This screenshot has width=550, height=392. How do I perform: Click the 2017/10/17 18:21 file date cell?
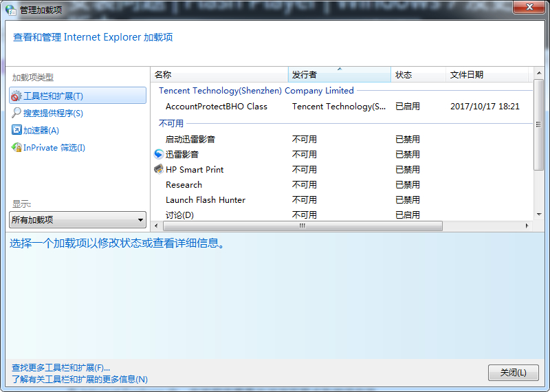coord(485,107)
